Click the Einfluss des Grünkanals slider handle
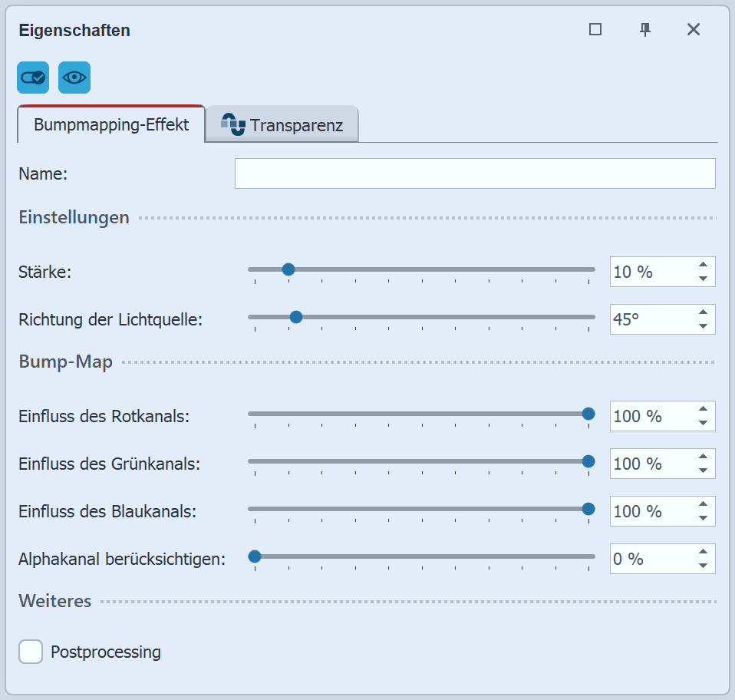 click(588, 461)
